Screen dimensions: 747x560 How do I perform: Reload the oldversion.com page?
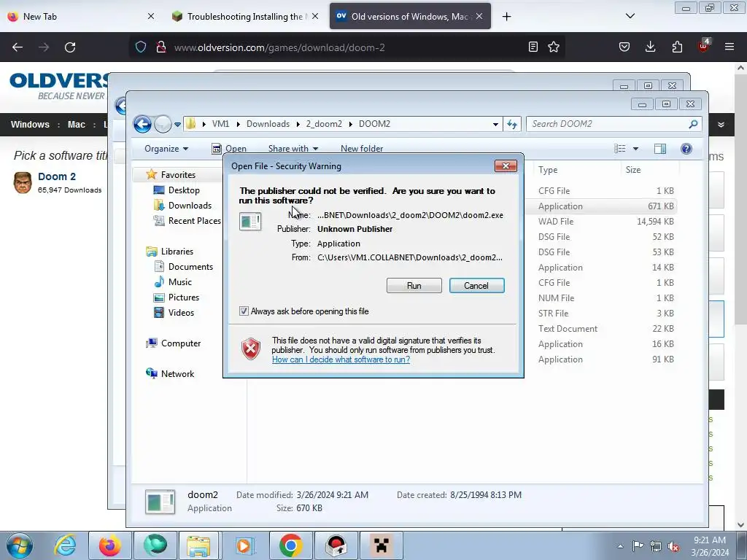pyautogui.click(x=70, y=47)
